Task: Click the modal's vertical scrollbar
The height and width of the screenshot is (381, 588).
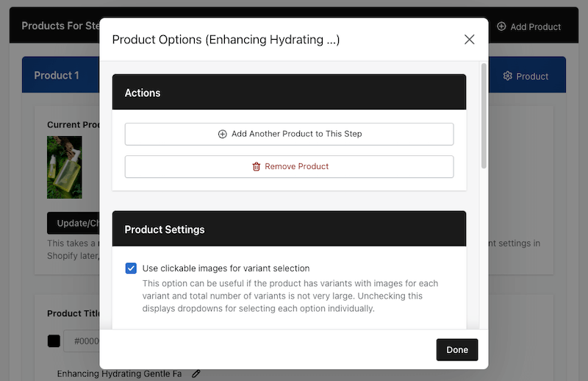Action: (484, 116)
